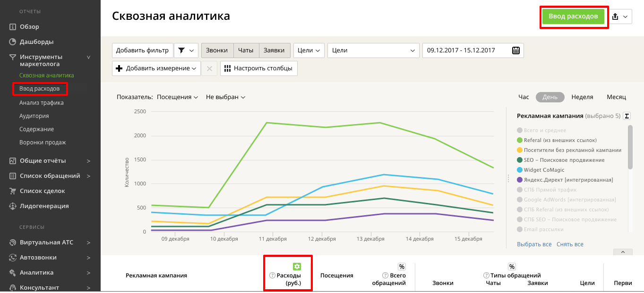The image size is (644, 293).
Task: Click the export share icon
Action: pos(615,17)
